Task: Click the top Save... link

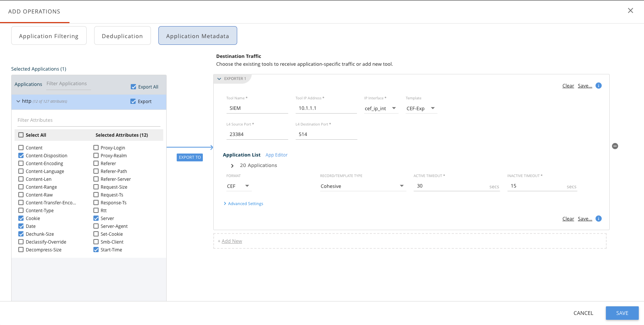Action: click(585, 86)
